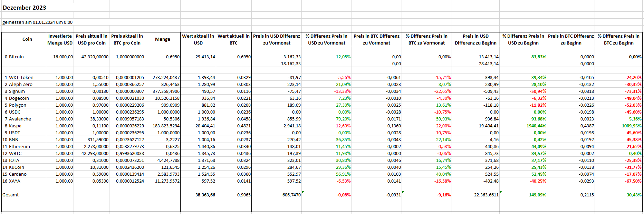Select 'Preis in BTC Differenz zu Vormonat' header

pyautogui.click(x=376, y=39)
